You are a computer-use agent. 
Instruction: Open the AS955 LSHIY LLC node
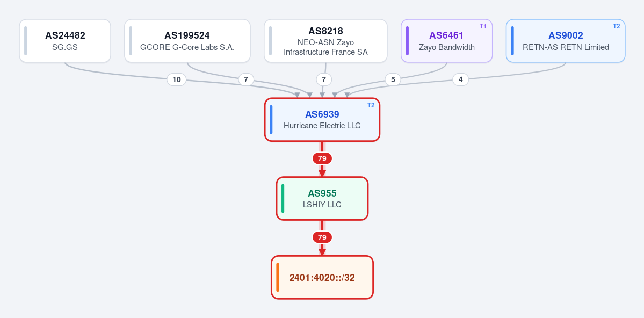[322, 198]
